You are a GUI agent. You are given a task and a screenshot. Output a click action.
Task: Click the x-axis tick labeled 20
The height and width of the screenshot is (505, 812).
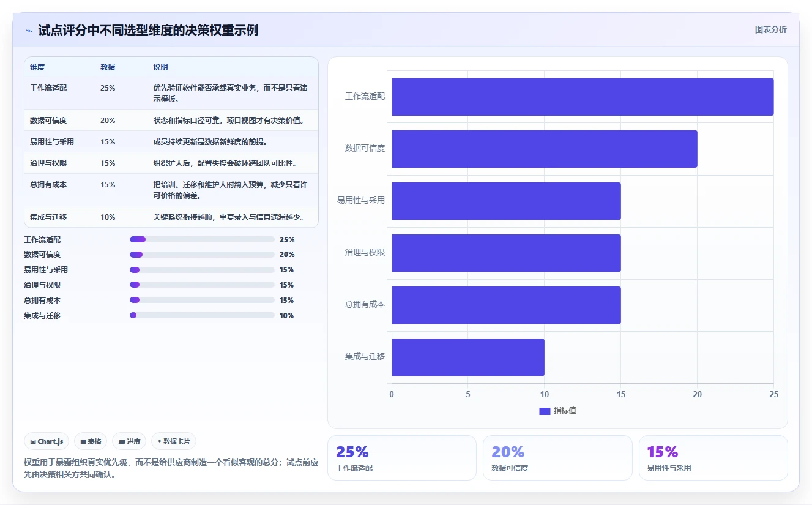pyautogui.click(x=698, y=395)
